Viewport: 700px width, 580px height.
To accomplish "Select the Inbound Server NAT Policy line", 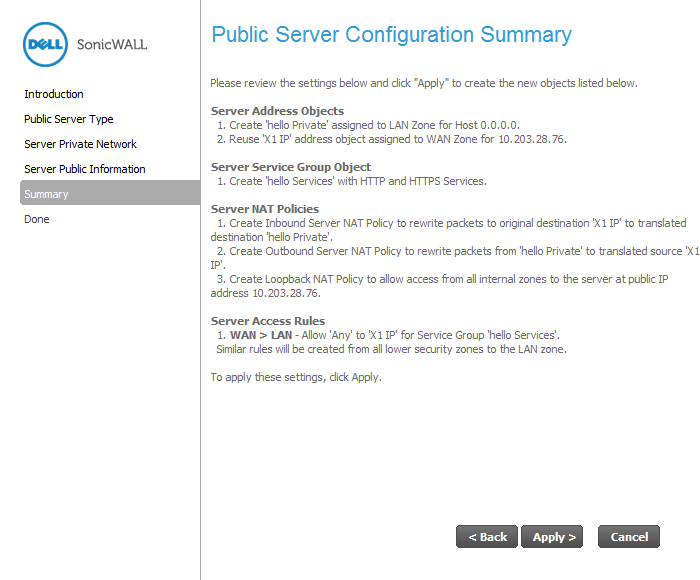I will click(449, 230).
